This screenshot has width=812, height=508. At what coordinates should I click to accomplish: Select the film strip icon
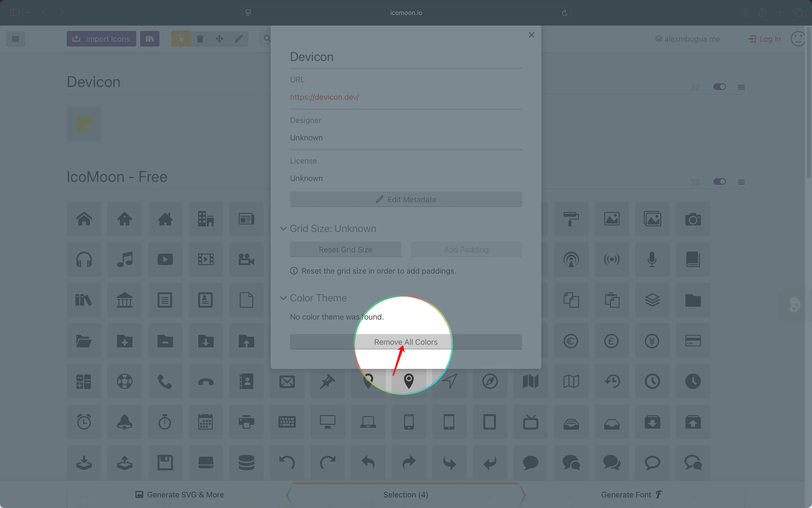(x=206, y=259)
